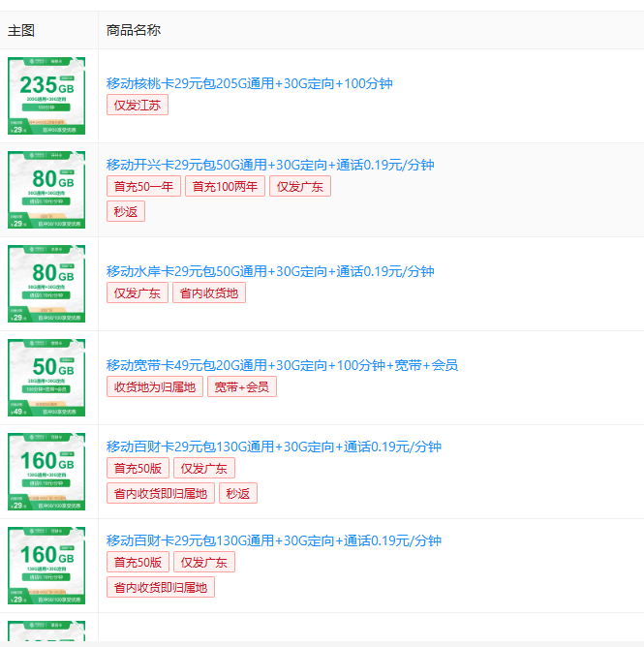Click the 省内收货地 tag

pyautogui.click(x=209, y=293)
